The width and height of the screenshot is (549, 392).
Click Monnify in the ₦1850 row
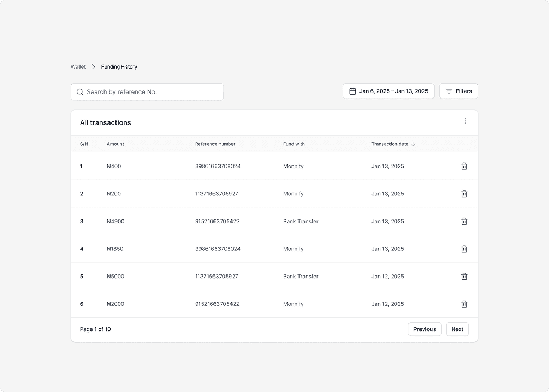click(x=294, y=249)
